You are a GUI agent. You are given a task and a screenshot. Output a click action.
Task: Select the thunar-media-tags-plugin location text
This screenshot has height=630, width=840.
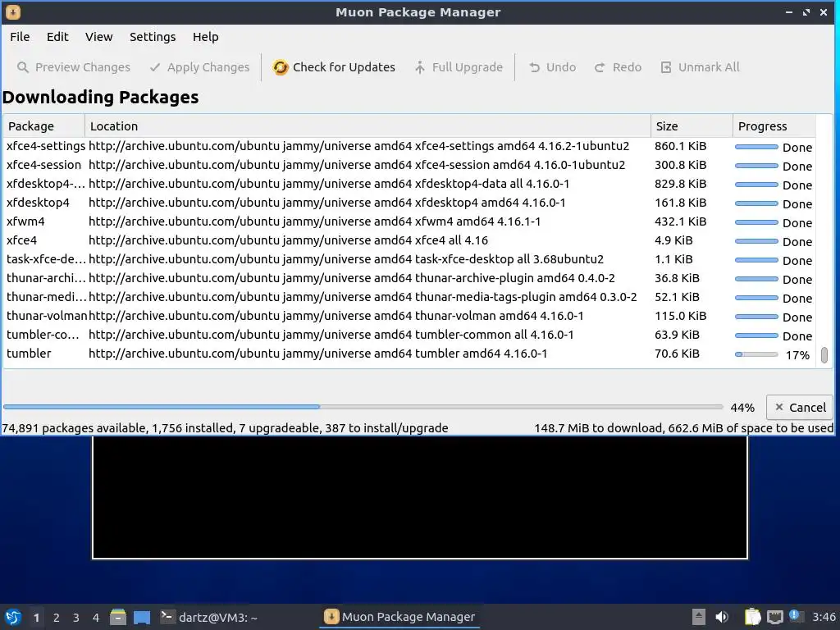pos(363,297)
